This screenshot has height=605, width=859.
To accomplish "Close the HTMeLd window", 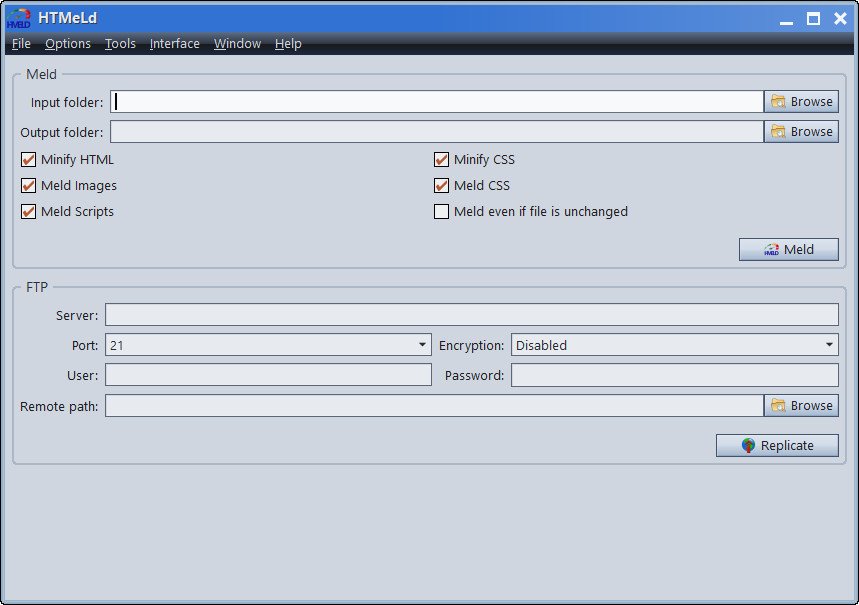I will tap(840, 19).
